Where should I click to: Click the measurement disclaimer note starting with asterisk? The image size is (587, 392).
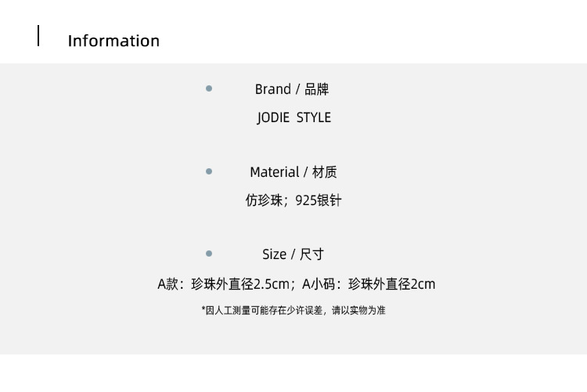pos(293,311)
